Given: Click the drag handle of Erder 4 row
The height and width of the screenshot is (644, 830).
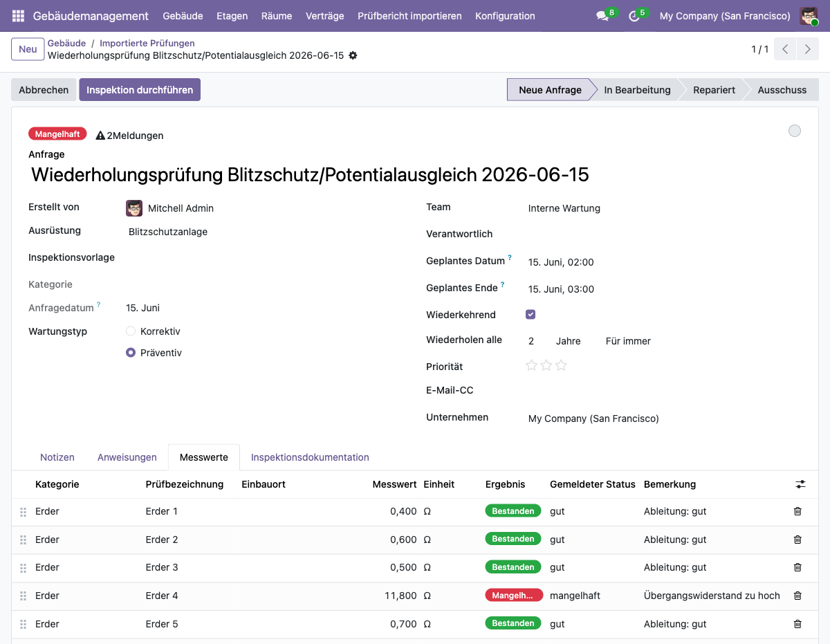Looking at the screenshot, I should [23, 596].
